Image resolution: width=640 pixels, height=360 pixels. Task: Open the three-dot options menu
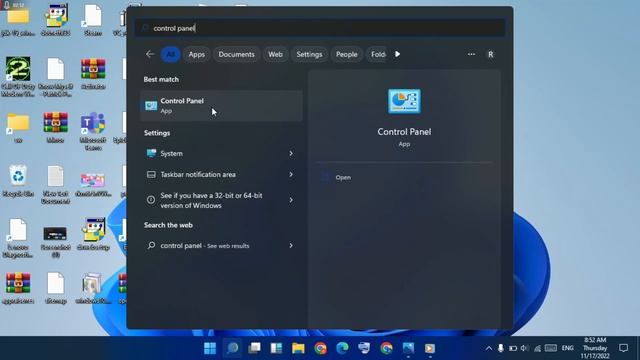pos(471,54)
